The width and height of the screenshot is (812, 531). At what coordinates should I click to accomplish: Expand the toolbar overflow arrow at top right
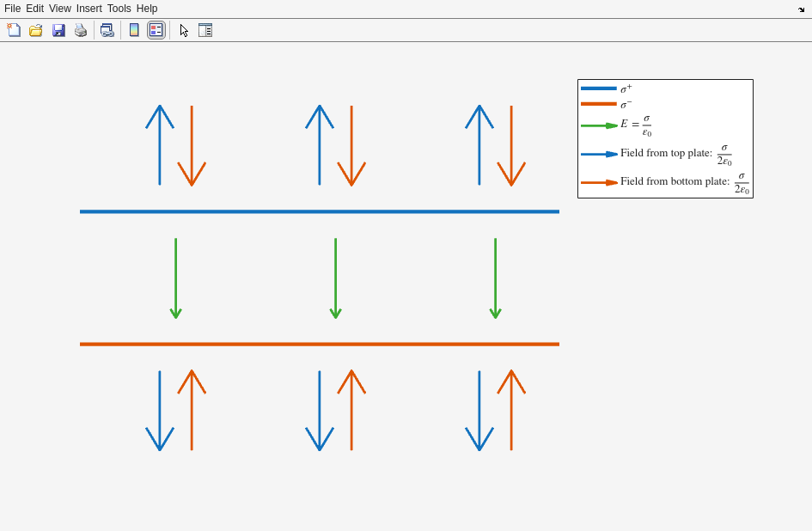pyautogui.click(x=801, y=9)
